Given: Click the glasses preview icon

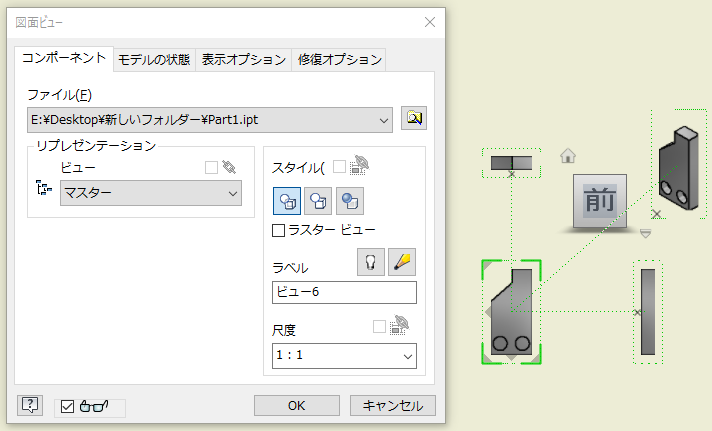Looking at the screenshot, I should [x=94, y=406].
